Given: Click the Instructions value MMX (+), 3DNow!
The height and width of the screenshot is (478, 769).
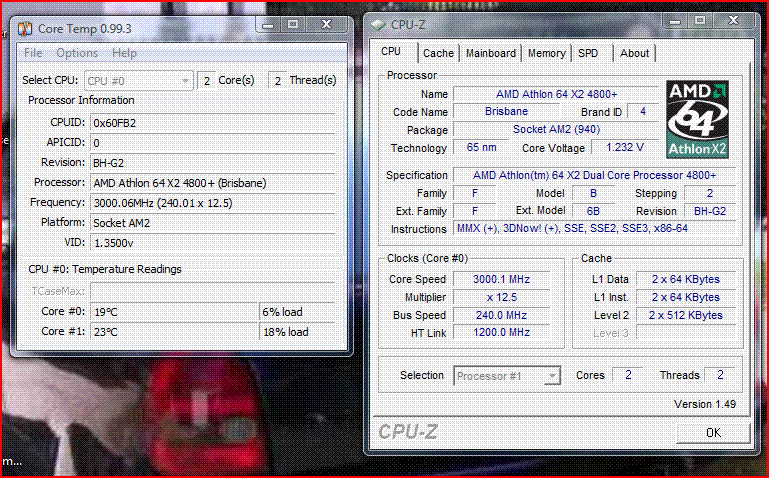Looking at the screenshot, I should (594, 228).
